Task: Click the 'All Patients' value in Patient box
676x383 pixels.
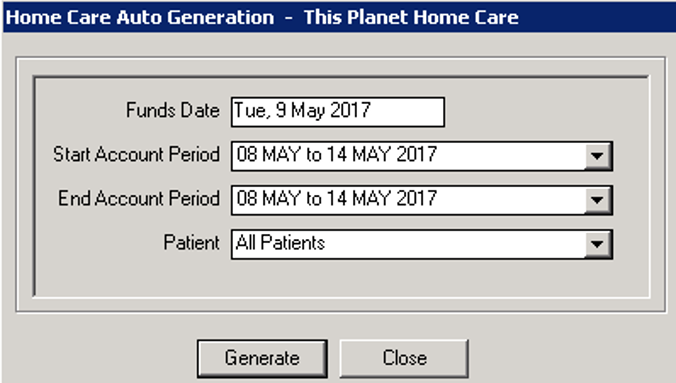Action: pyautogui.click(x=280, y=243)
